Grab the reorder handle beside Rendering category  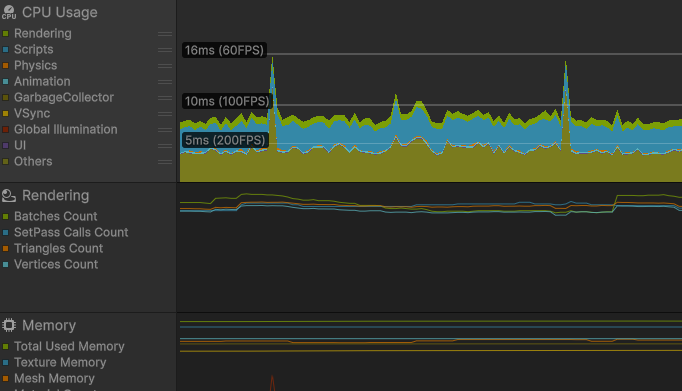(165, 34)
